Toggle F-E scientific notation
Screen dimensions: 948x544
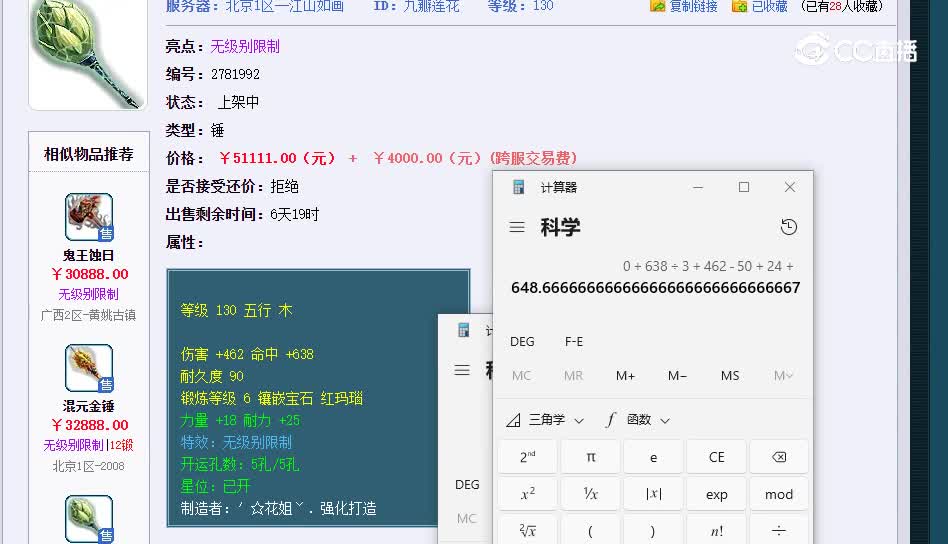(574, 342)
